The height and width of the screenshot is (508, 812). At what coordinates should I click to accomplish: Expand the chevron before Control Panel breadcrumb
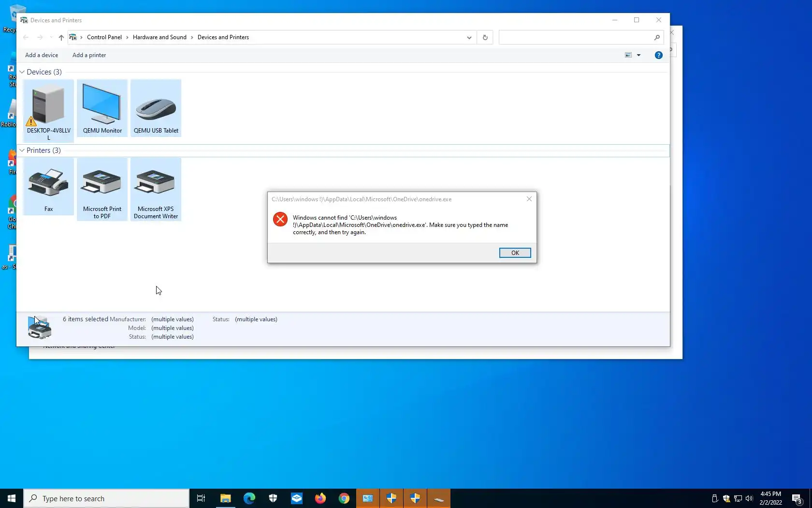click(81, 37)
